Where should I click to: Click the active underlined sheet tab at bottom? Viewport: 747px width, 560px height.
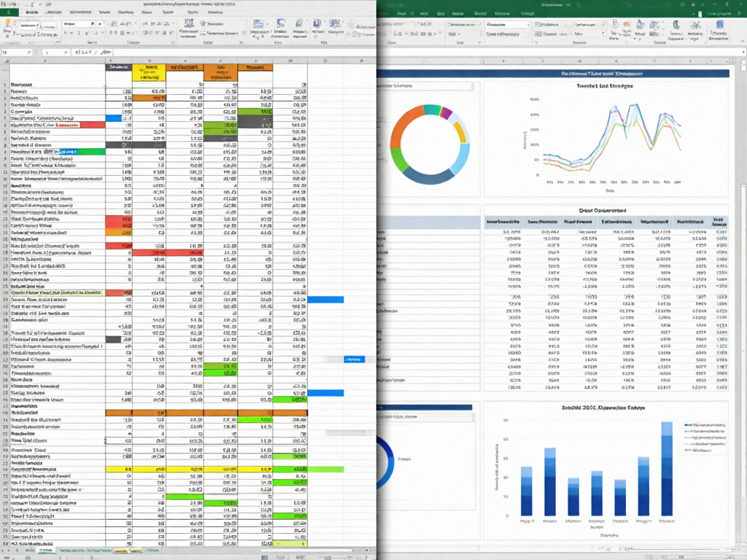point(46,551)
